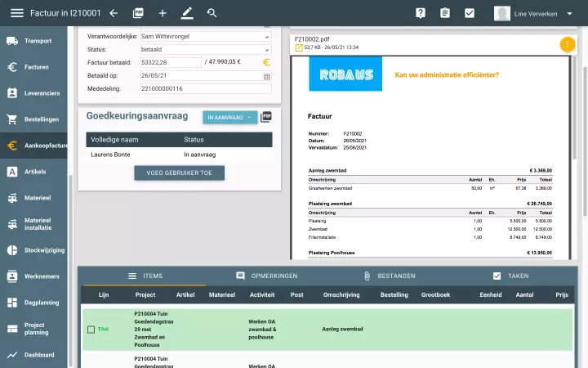The width and height of the screenshot is (588, 368).
Task: Click the user avatar picture
Action: 501,14
